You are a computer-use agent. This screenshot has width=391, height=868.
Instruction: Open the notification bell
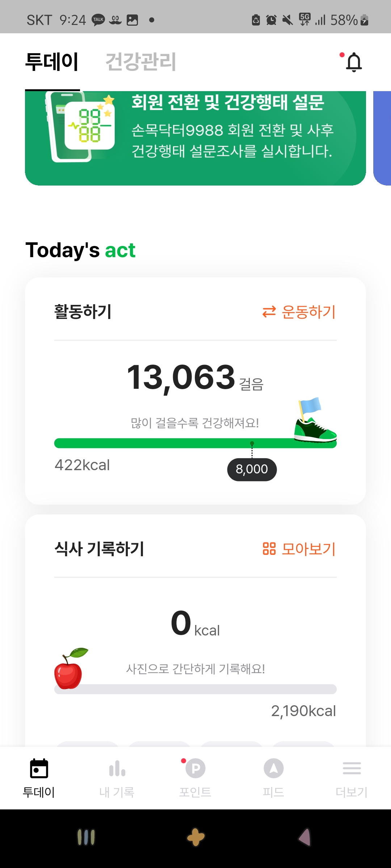tap(354, 62)
